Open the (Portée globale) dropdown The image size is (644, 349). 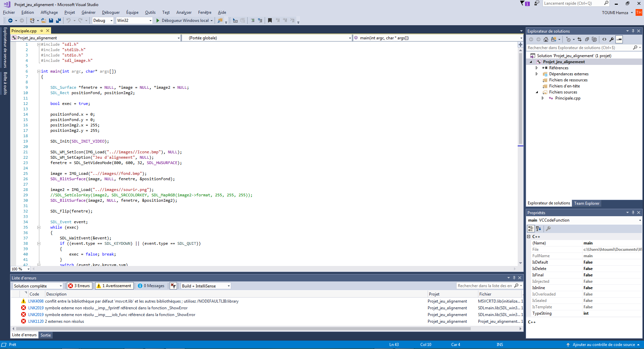pos(267,38)
